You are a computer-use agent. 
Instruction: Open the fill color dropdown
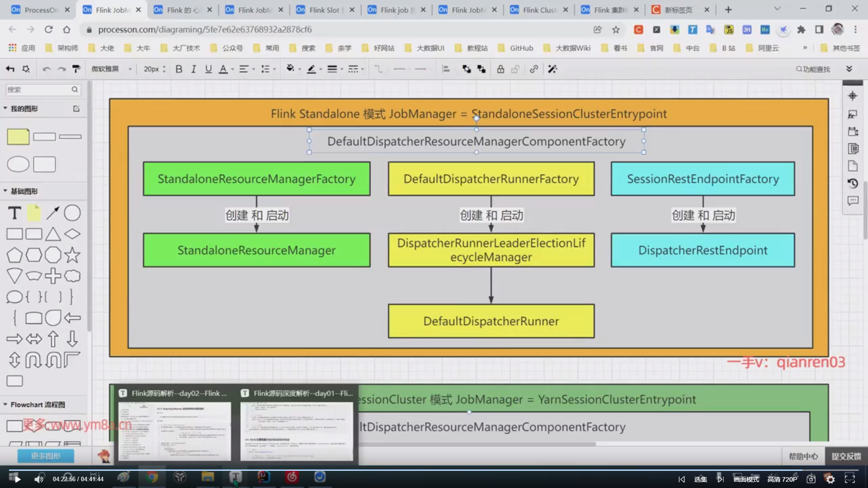294,69
